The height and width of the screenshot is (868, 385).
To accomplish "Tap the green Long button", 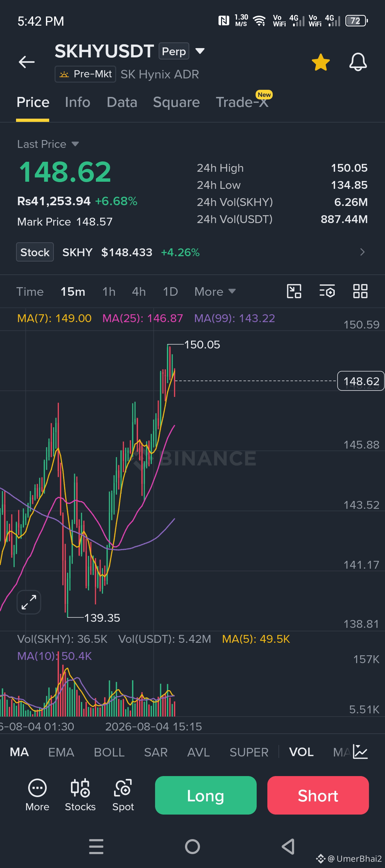I will [206, 795].
